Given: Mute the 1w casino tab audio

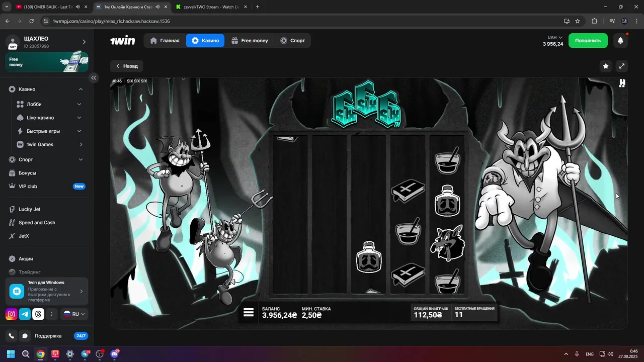Looking at the screenshot, I should pos(158,7).
